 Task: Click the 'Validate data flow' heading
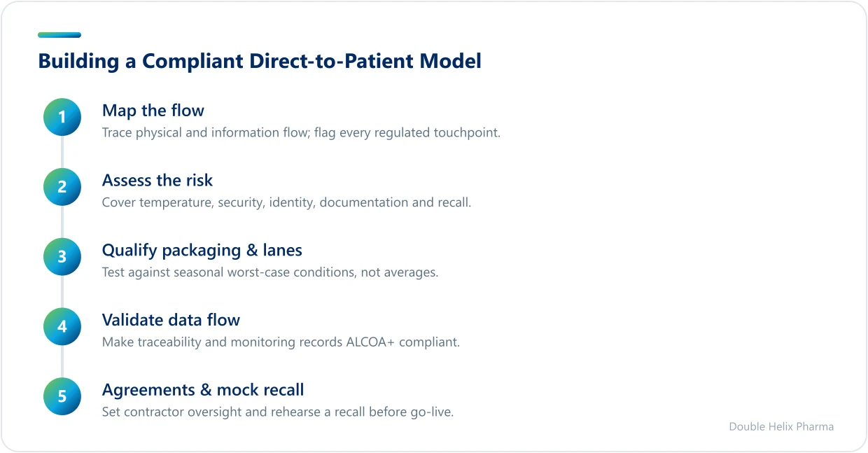coord(171,321)
